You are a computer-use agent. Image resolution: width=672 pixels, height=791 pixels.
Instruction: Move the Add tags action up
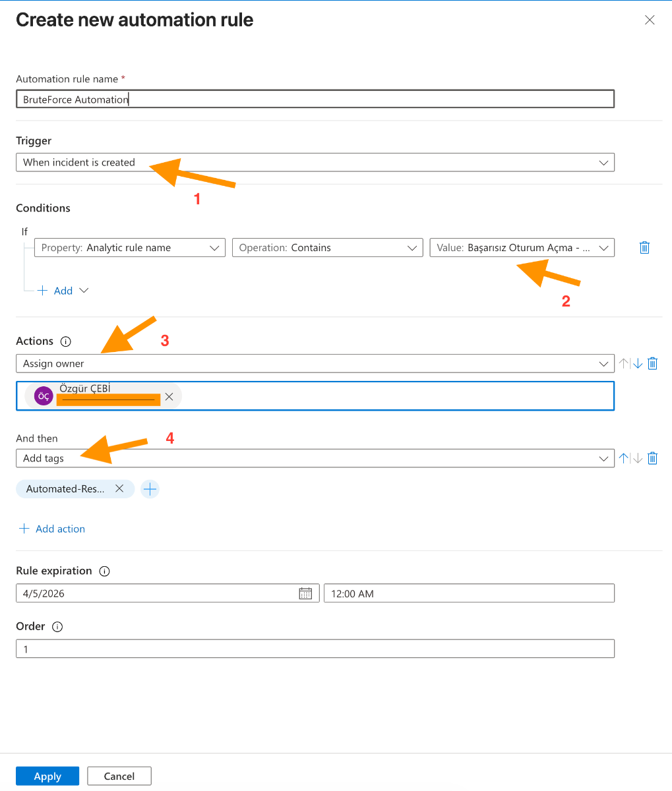point(623,458)
